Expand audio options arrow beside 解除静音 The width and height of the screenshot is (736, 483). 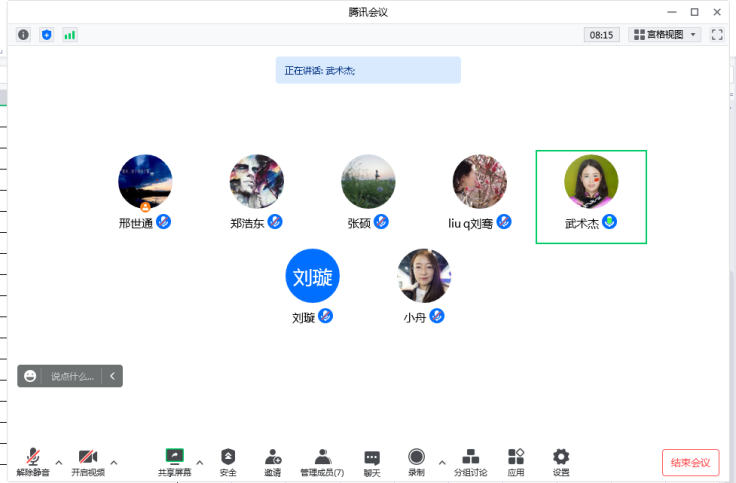59,462
